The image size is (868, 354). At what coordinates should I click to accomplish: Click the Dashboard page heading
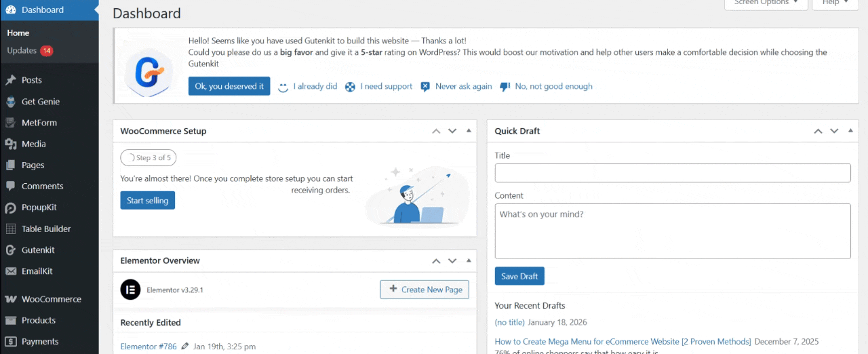pos(146,14)
